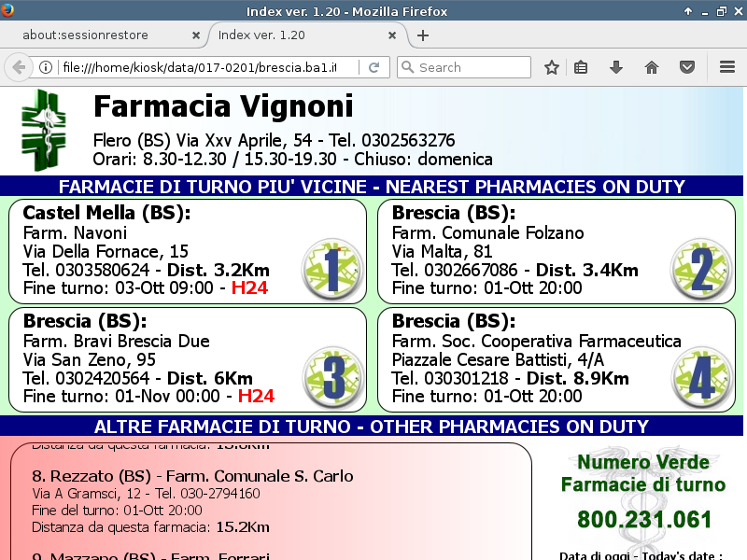Click the numbered badge 4 pharmacy icon
747x560 pixels.
(x=700, y=379)
